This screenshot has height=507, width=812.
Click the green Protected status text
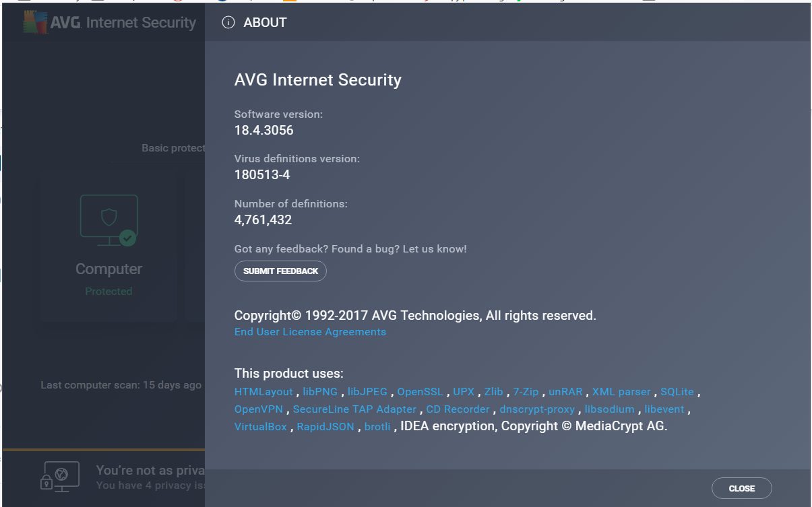(108, 292)
